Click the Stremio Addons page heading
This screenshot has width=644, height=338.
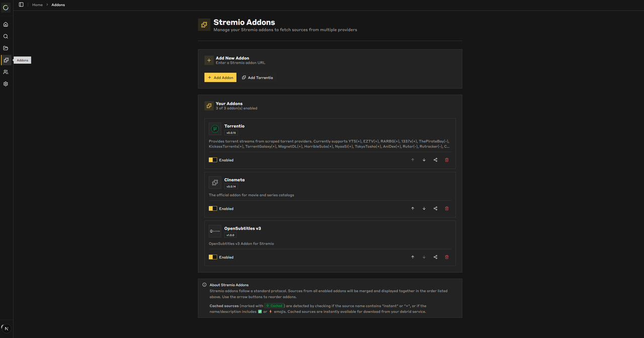pyautogui.click(x=244, y=22)
